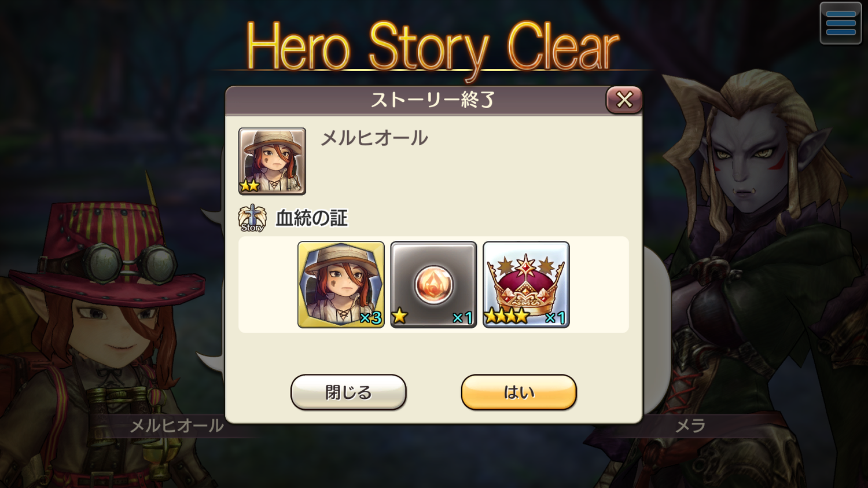Select the メルヒオール hero shard reward ×3
868x488 pixels.
coord(341,284)
